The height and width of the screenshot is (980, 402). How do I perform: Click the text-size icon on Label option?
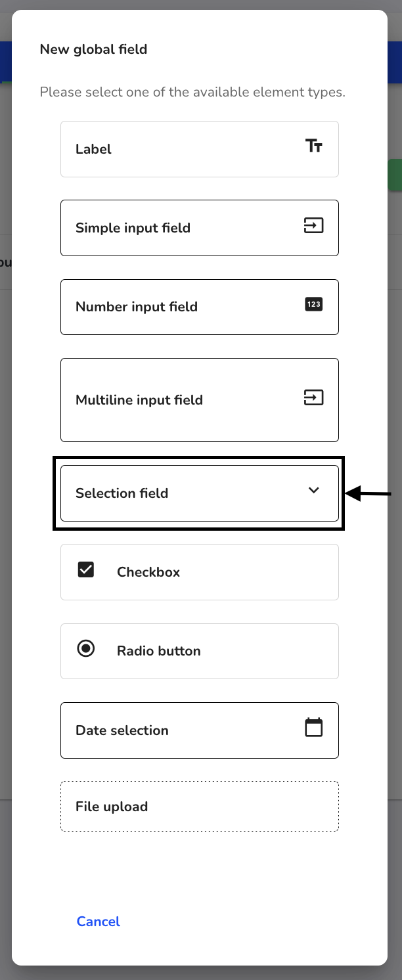point(314,146)
